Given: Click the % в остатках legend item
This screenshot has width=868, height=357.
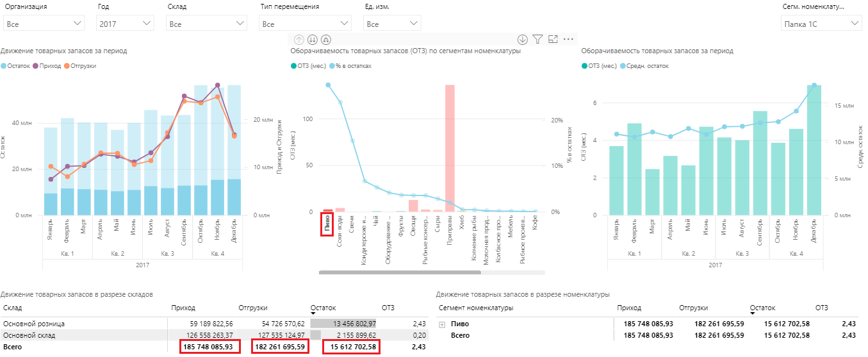Looking at the screenshot, I should point(350,66).
